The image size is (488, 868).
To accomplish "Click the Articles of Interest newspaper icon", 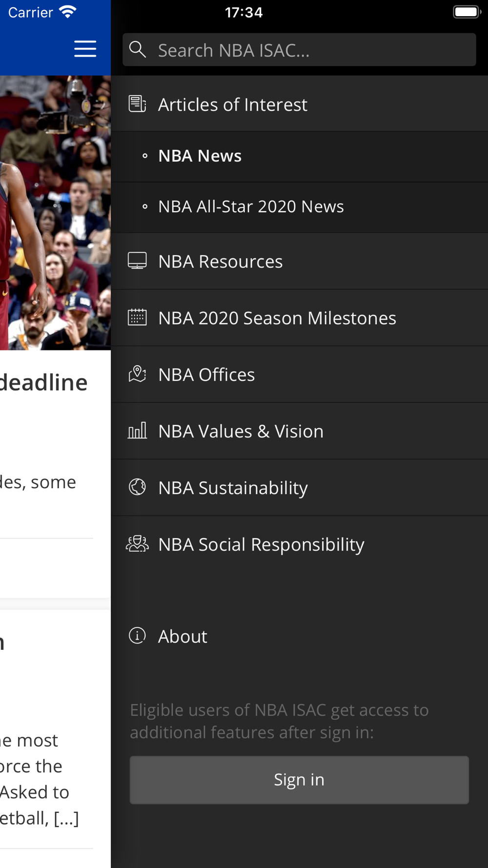I will click(x=137, y=104).
